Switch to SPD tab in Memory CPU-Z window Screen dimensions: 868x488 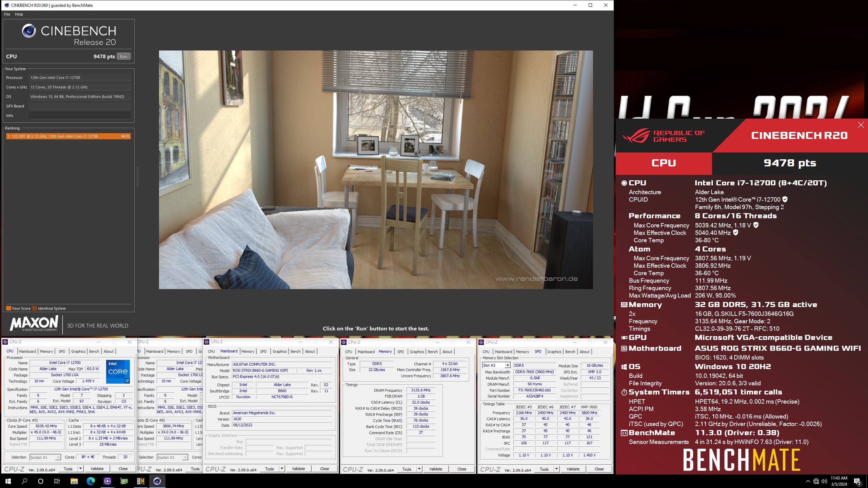tap(400, 352)
